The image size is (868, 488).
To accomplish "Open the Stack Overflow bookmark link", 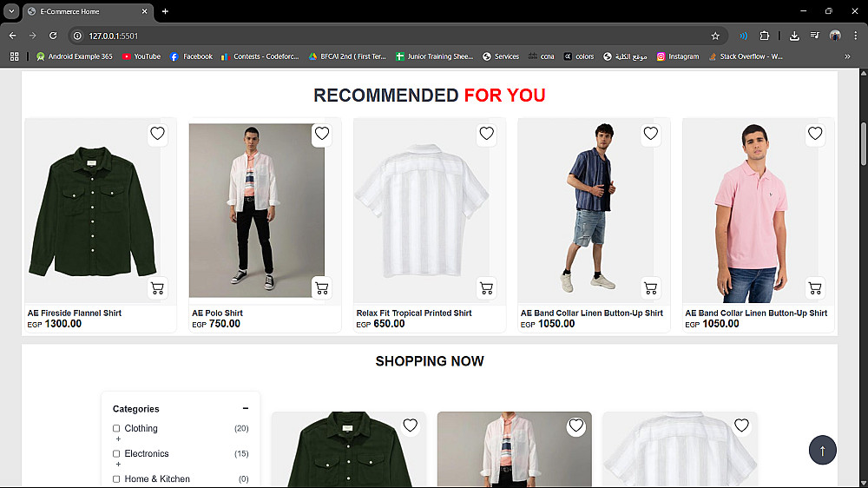I will tap(746, 56).
